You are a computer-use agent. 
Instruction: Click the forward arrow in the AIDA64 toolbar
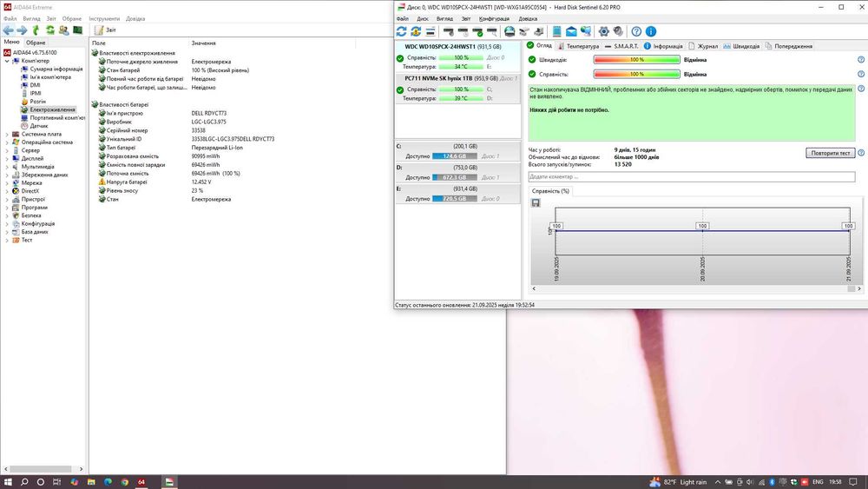22,30
